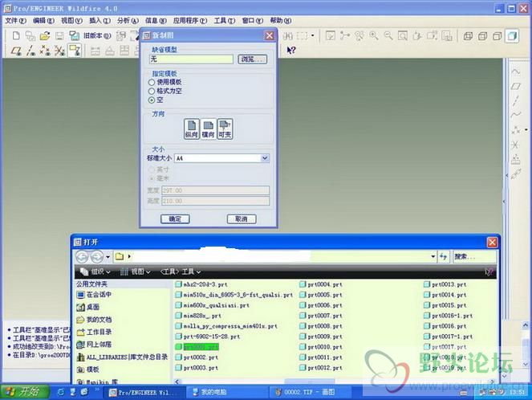532x400 pixels.
Task: Select the no hidden display icon
Action: click(497, 35)
